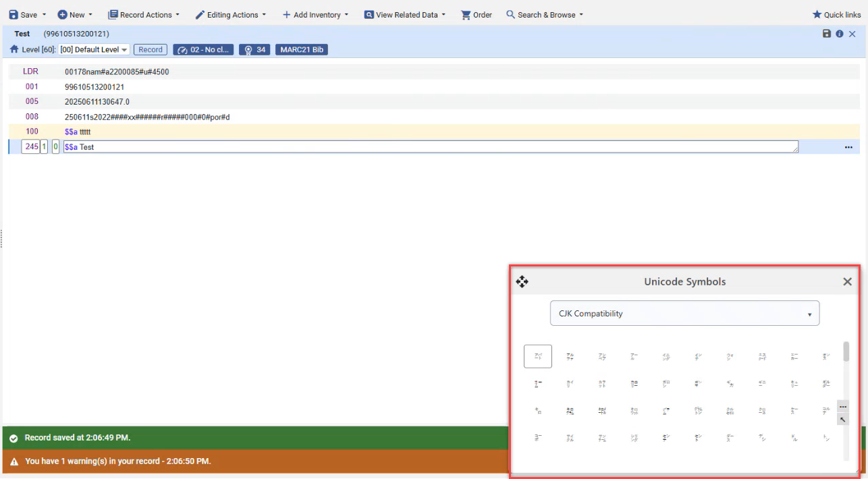Click small ellipsis button beside symbol scrollbar
Screen dimensions: 868x479
click(x=843, y=407)
